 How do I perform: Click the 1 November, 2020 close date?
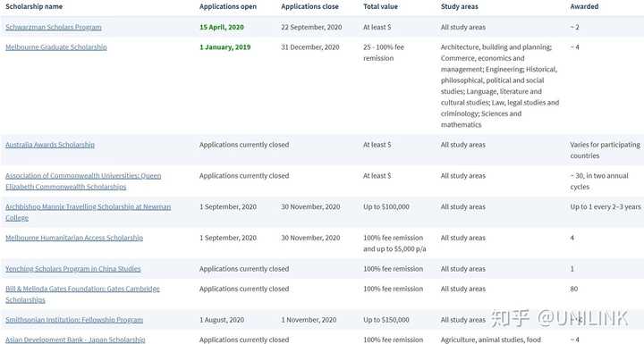pyautogui.click(x=309, y=320)
